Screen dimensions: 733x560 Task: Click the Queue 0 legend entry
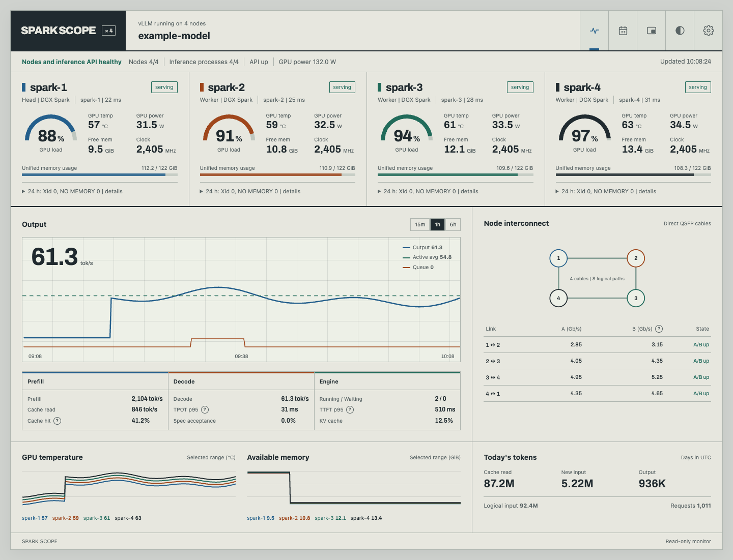click(418, 267)
